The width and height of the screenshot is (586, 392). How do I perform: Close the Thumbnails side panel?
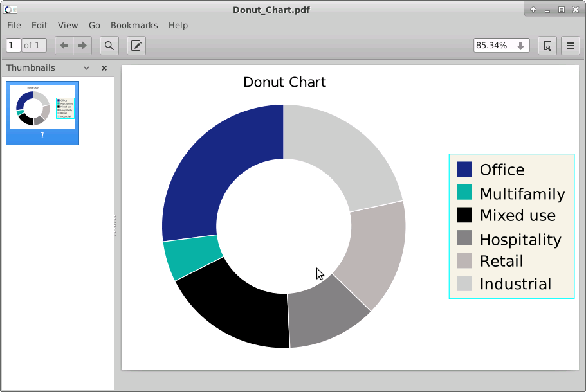point(104,67)
